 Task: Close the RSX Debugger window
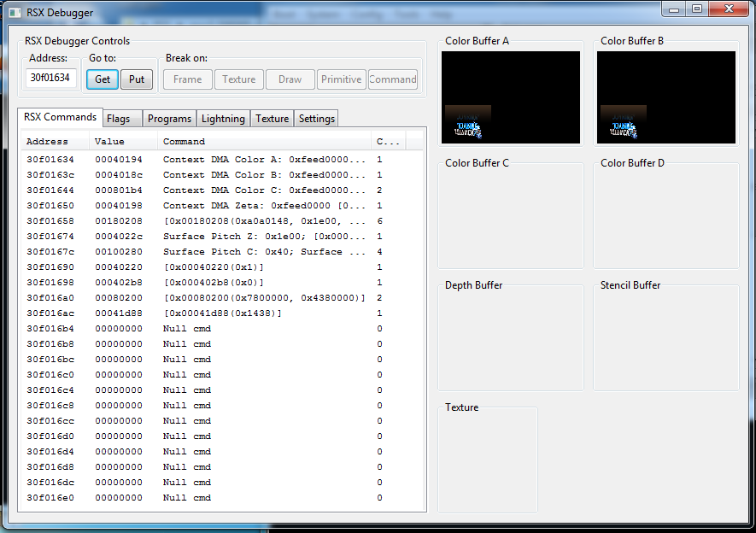click(x=729, y=9)
